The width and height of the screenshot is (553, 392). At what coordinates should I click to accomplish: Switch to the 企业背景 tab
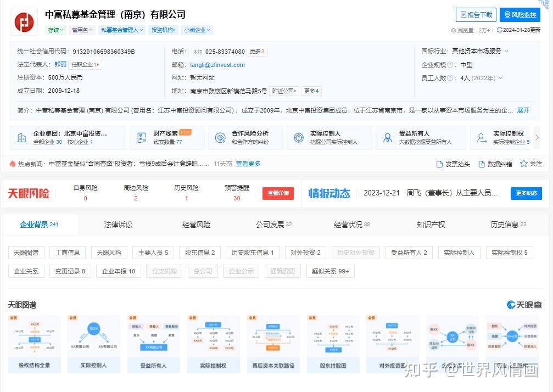coord(39,225)
